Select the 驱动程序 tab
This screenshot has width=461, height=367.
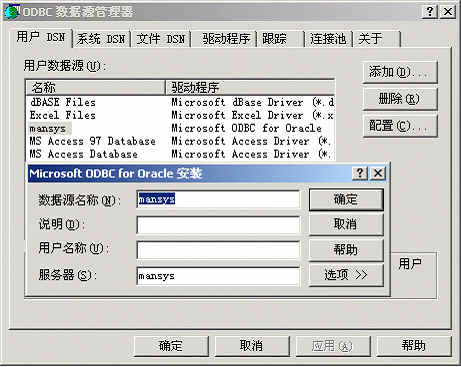click(x=226, y=39)
